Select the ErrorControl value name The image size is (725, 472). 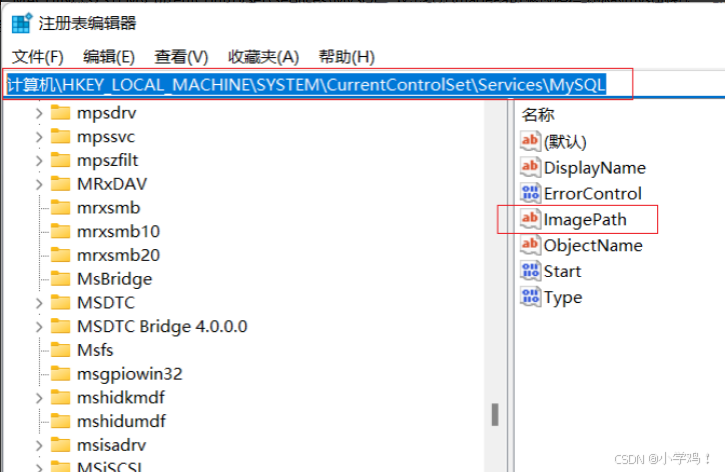click(593, 194)
